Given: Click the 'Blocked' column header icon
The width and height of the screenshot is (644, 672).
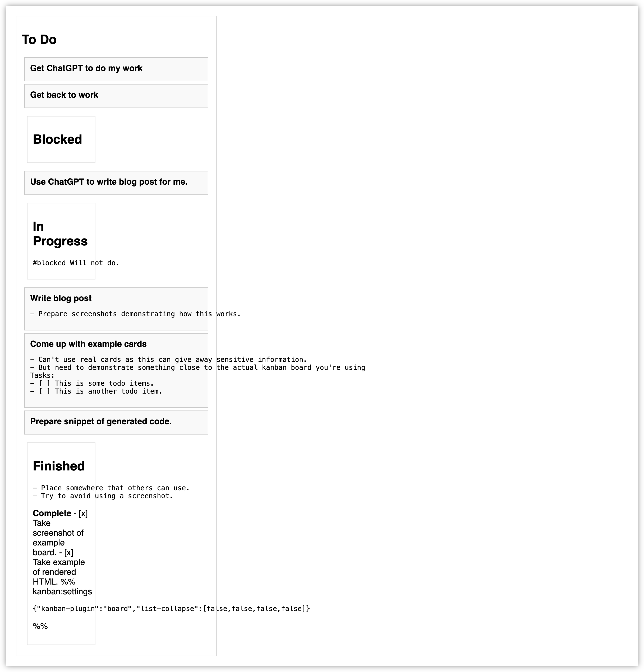Looking at the screenshot, I should tap(58, 139).
